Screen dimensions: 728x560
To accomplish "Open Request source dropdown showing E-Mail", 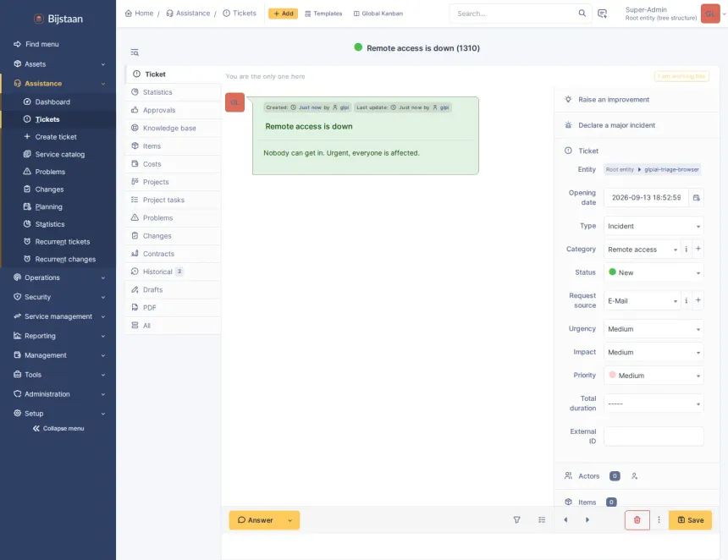I will (643, 300).
